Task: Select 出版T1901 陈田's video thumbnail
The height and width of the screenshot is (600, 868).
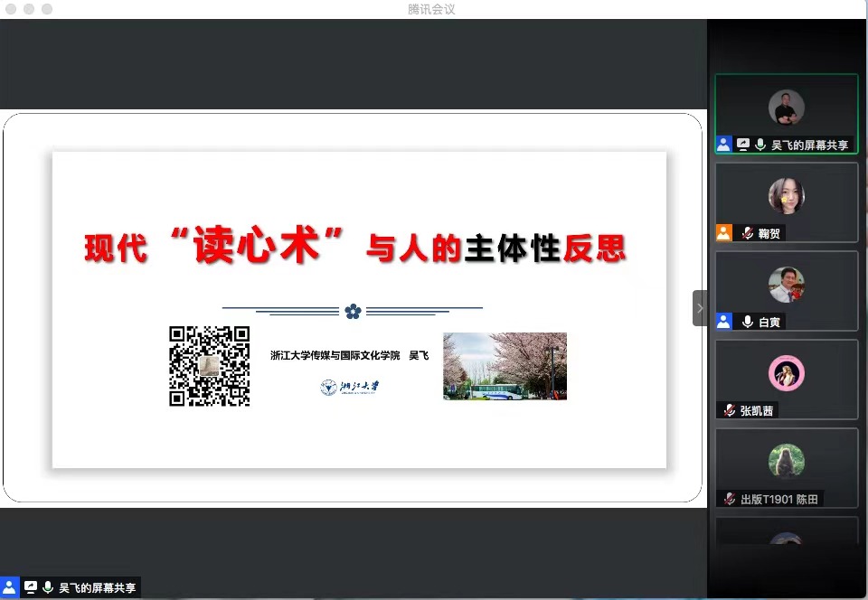Action: pos(786,461)
